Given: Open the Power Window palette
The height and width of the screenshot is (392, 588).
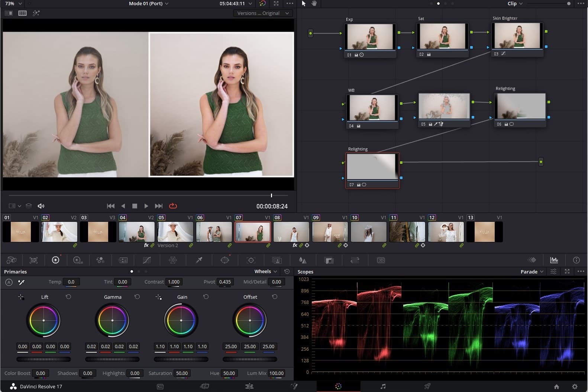Looking at the screenshot, I should 225,260.
